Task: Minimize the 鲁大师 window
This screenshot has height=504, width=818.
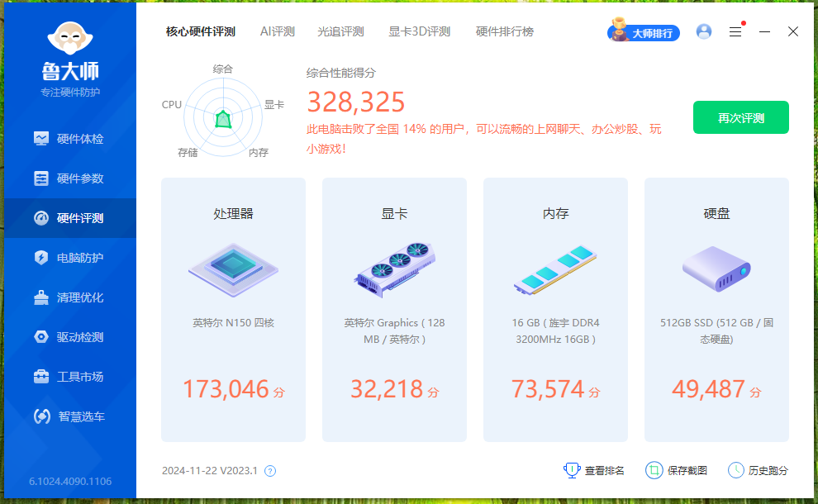Action: [x=765, y=32]
